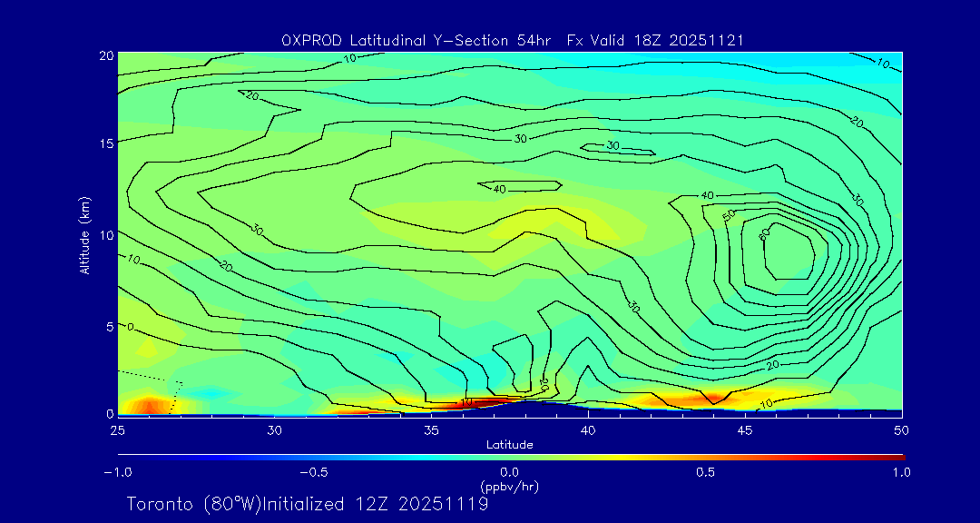This screenshot has width=980, height=523.
Task: Select the '(ppbv/hr)' units label under colorbar
Action: coord(509,486)
